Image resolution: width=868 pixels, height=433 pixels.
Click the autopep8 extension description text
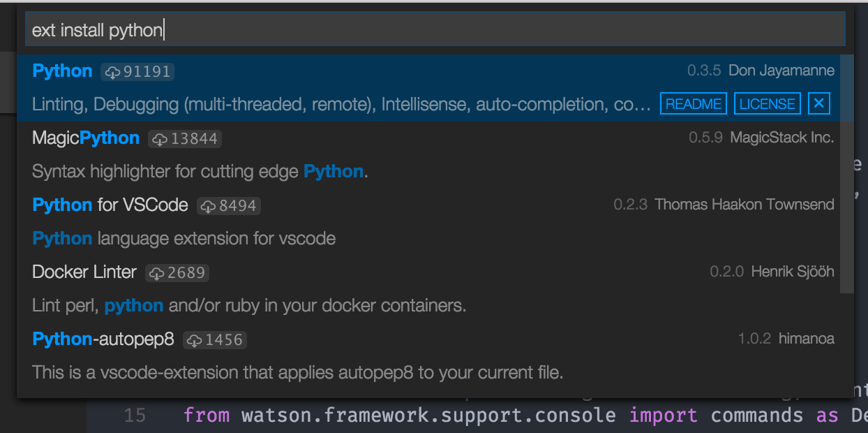tap(297, 373)
